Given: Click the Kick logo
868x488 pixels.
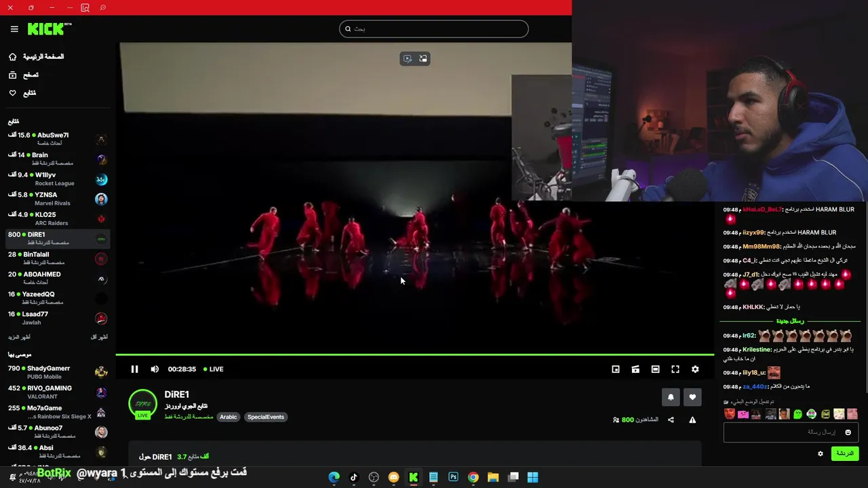Looking at the screenshot, I should pos(49,28).
